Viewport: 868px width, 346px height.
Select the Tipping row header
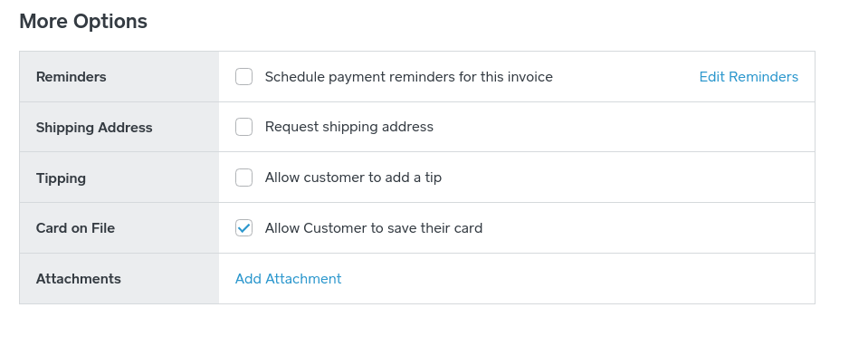pos(61,178)
